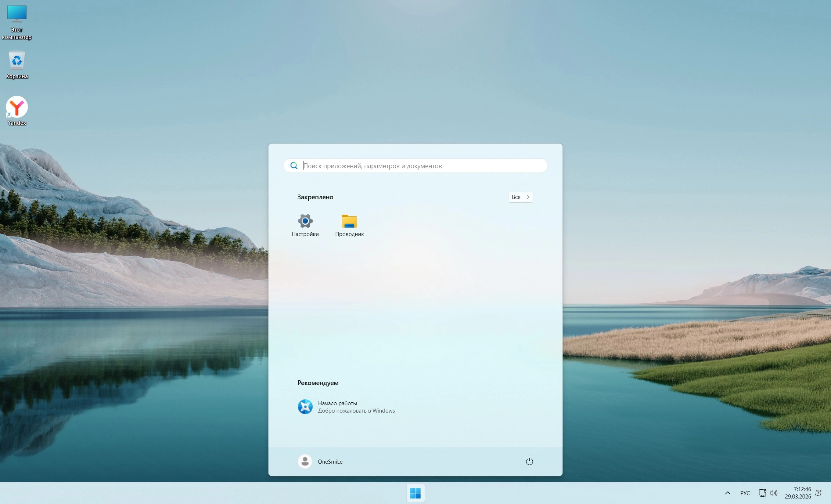The width and height of the screenshot is (831, 504).
Task: Open the Начало работы recommended item
Action: [337, 403]
